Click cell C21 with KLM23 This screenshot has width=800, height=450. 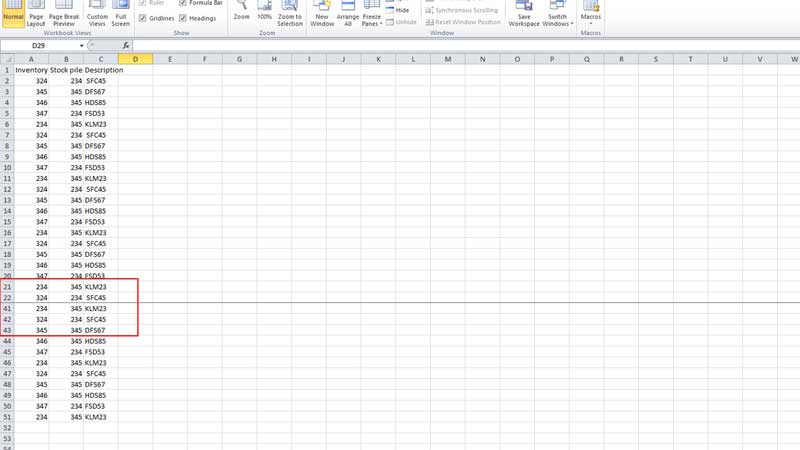tap(101, 287)
